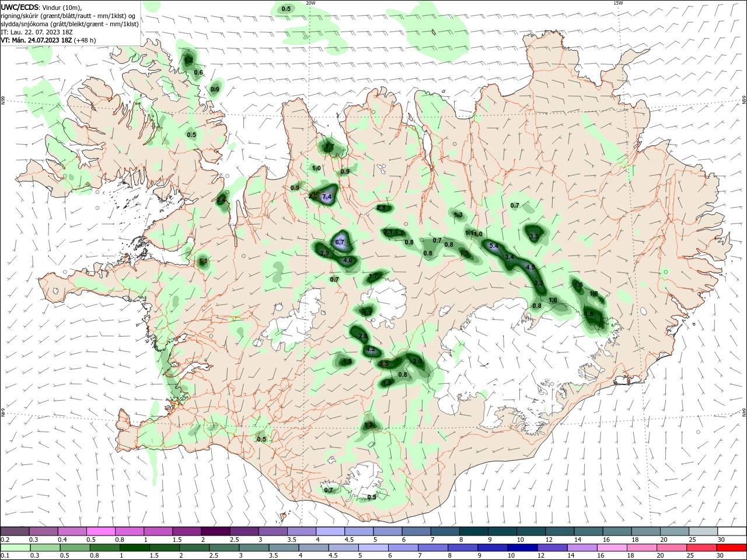Select the 4.0 precipitation value
Image resolution: width=747 pixels, height=560 pixels.
tap(348, 260)
